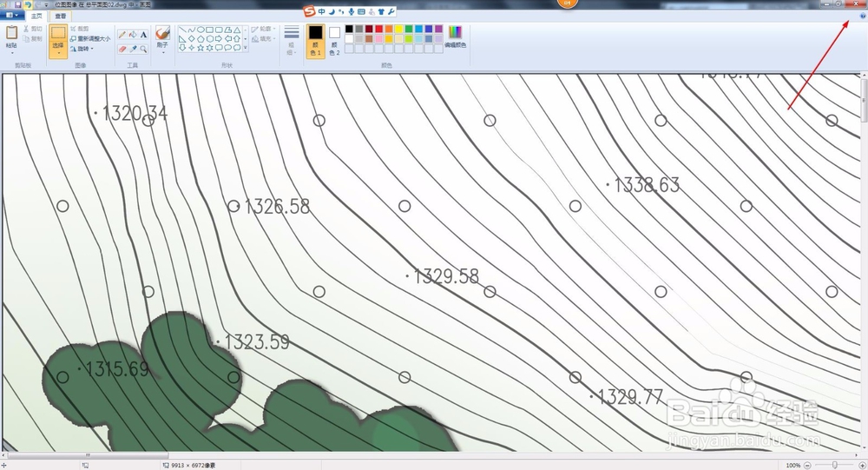Select the Diamond shape
868x470 pixels.
[192, 39]
